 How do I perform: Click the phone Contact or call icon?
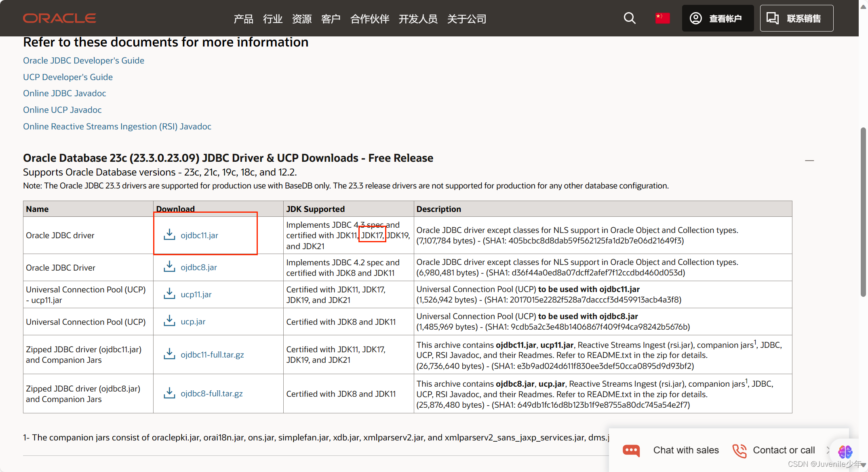[739, 451]
